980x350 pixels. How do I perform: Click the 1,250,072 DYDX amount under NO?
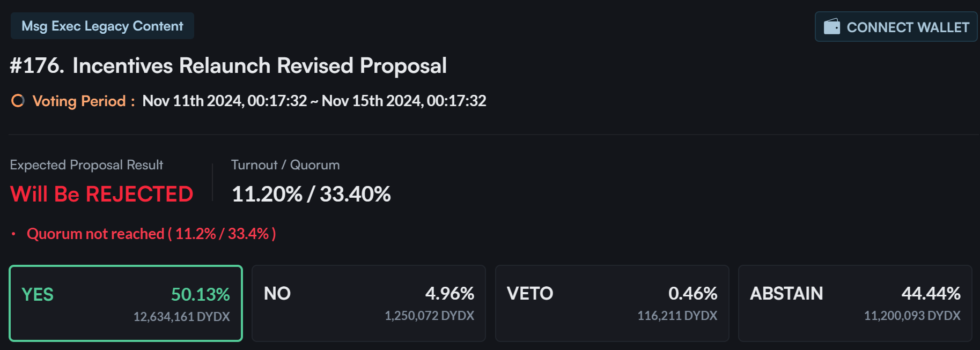coord(429,316)
